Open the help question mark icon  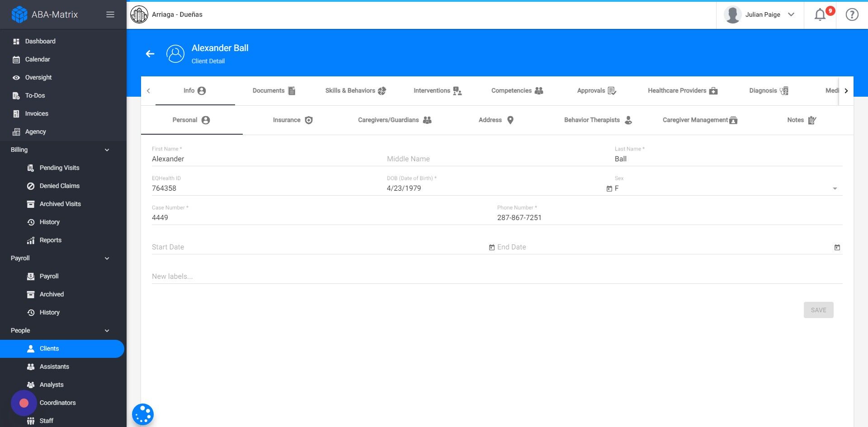pos(852,15)
